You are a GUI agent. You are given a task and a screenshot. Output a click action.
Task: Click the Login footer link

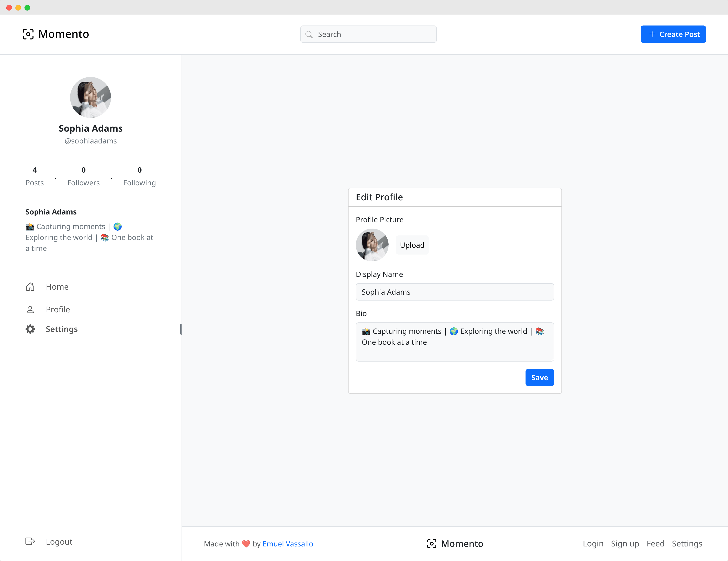pyautogui.click(x=593, y=544)
